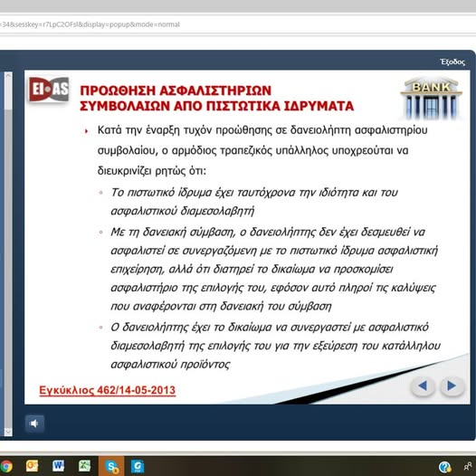The height and width of the screenshot is (476, 476).
Task: Click the text 'Κατά την έναρξη τυχόν προώθησης'
Action: click(185, 130)
